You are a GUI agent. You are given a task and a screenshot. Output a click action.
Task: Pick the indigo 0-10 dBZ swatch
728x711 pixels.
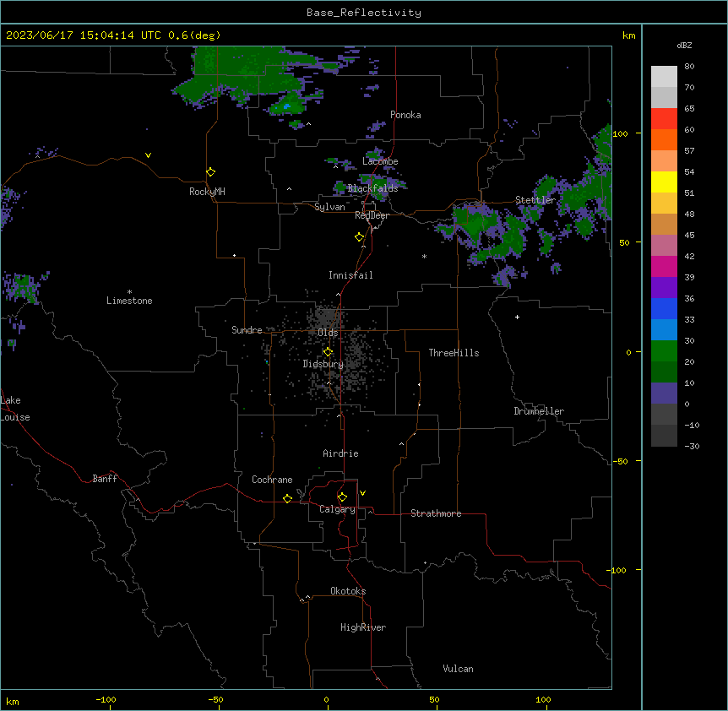coord(664,393)
